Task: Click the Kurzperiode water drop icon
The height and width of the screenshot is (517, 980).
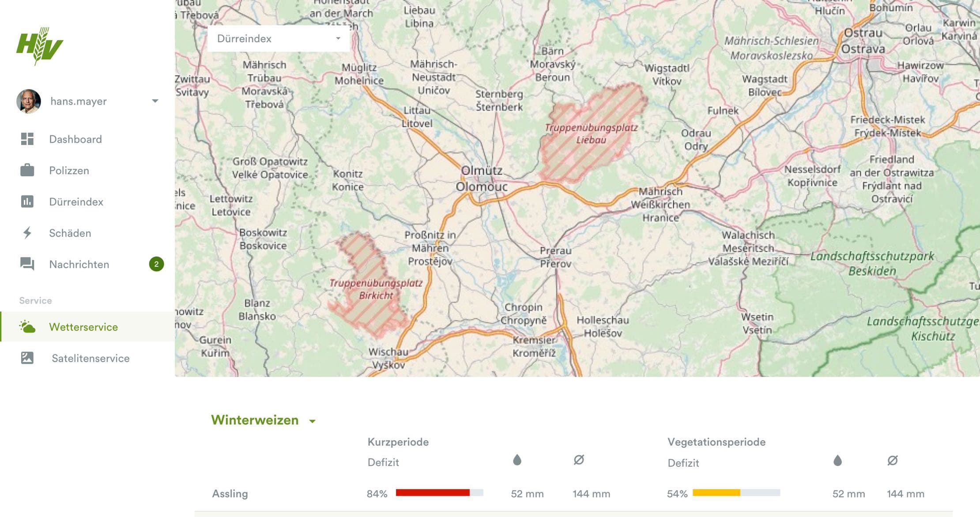Action: (517, 460)
